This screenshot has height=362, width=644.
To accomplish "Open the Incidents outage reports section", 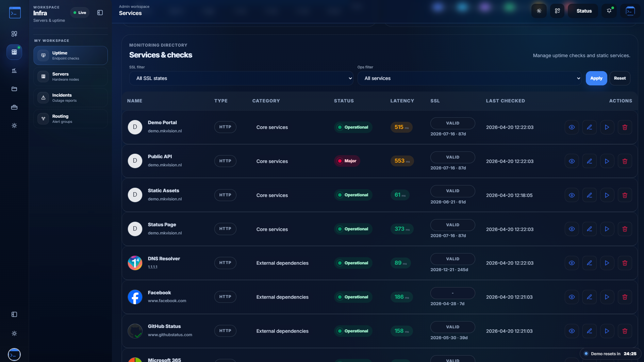I will tap(70, 98).
